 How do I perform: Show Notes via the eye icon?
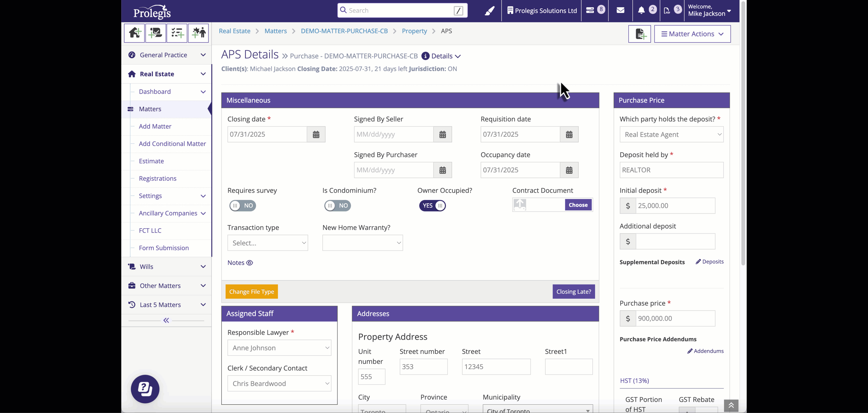(249, 263)
